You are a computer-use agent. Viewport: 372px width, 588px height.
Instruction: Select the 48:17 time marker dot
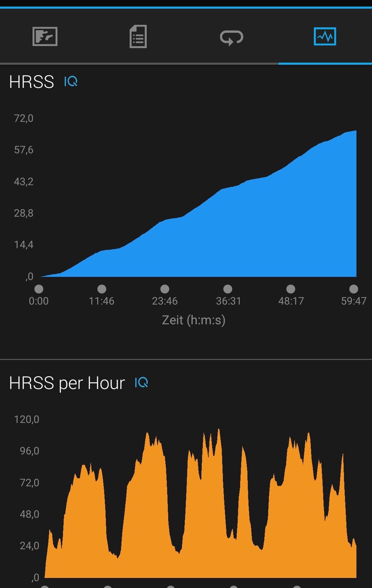pyautogui.click(x=291, y=289)
